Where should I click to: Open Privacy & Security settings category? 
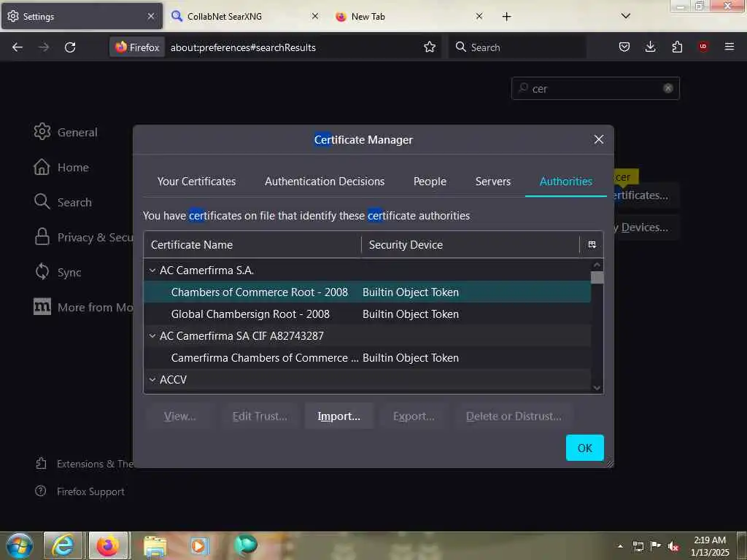point(83,237)
